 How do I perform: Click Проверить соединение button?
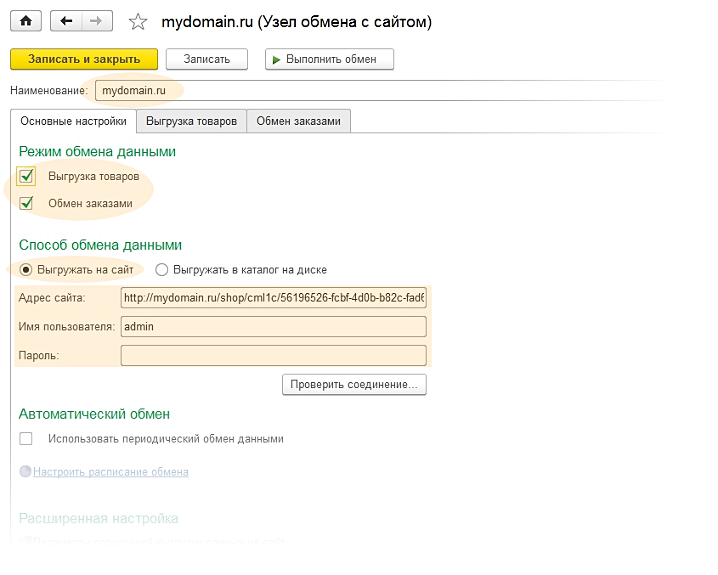(354, 384)
